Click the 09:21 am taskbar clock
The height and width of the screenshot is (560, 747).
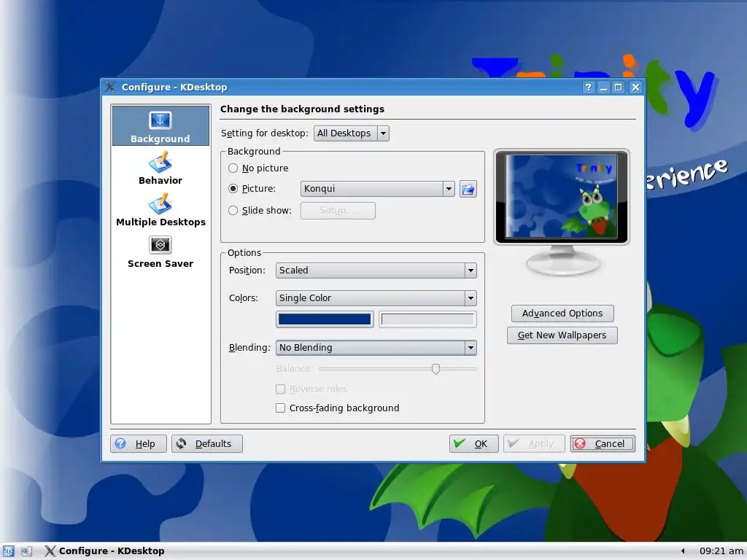point(721,551)
